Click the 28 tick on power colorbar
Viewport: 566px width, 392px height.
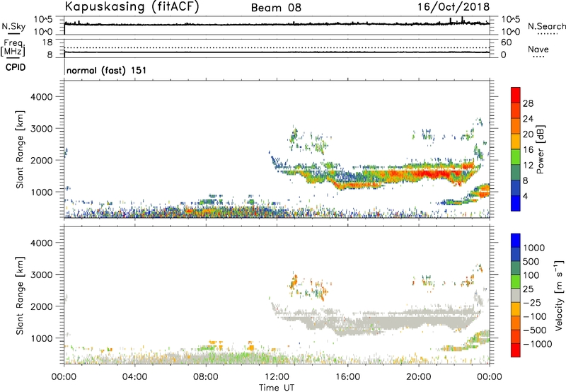pyautogui.click(x=528, y=103)
